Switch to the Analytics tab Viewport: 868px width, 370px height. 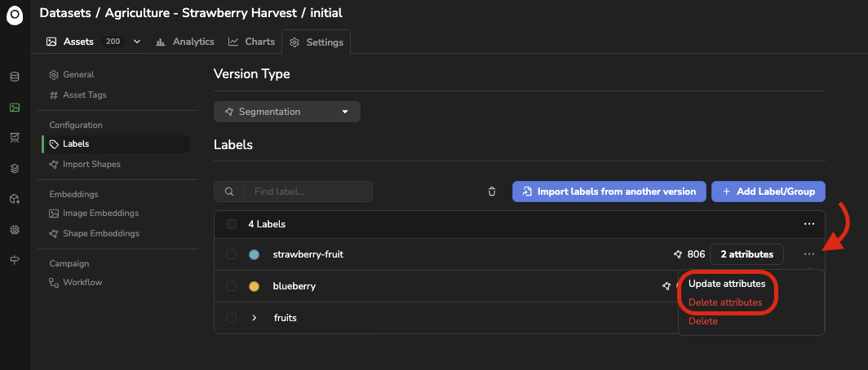(x=185, y=42)
